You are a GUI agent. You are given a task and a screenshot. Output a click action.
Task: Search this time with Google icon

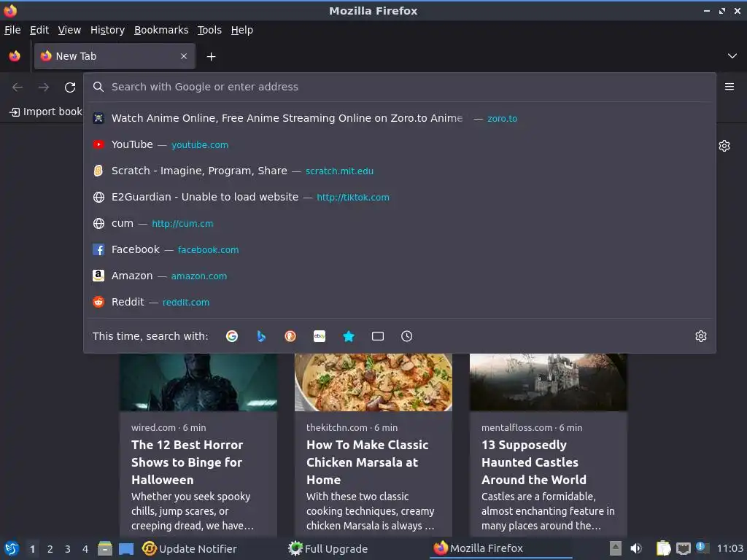232,336
